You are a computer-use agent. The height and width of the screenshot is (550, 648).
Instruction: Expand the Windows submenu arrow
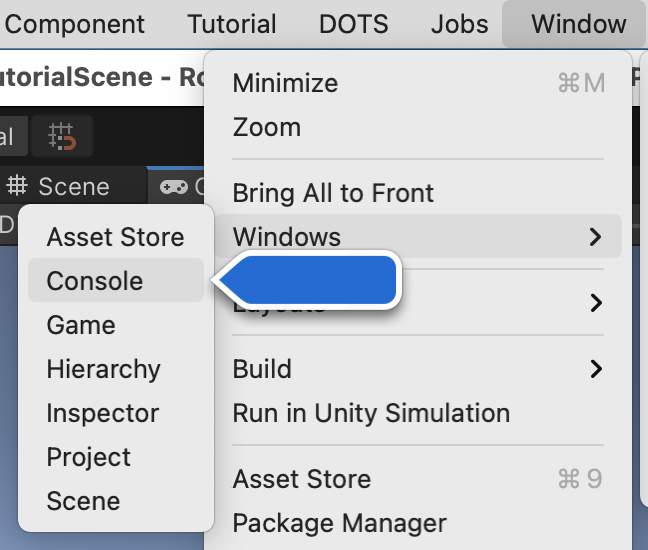point(595,237)
